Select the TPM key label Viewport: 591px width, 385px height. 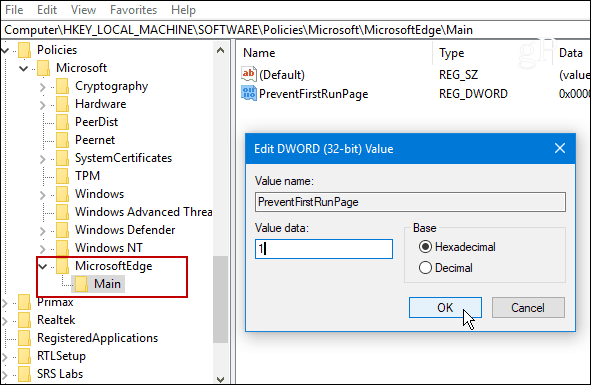87,176
